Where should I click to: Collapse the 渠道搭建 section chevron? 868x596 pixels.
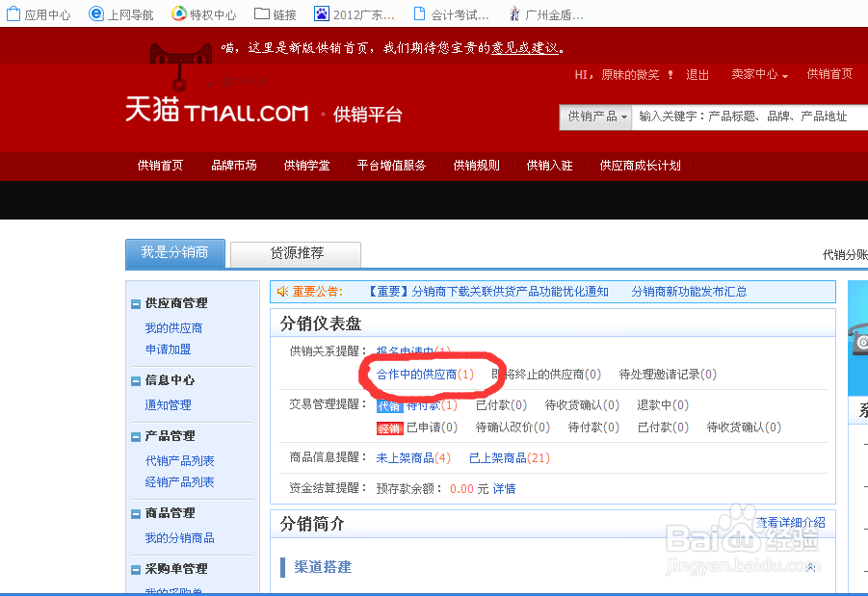pos(810,567)
